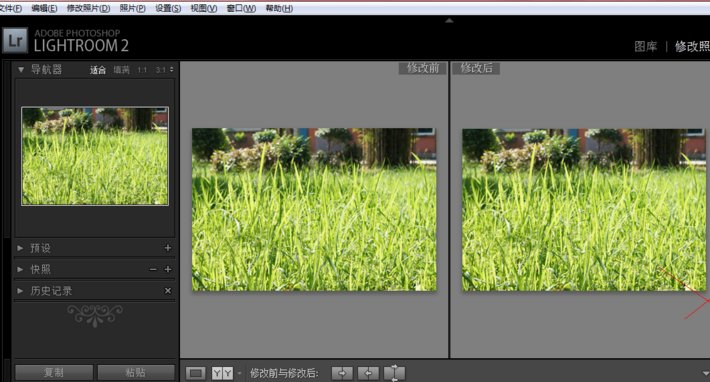The image size is (710, 382).
Task: Set navigator zoom to 3:1
Action: 160,70
